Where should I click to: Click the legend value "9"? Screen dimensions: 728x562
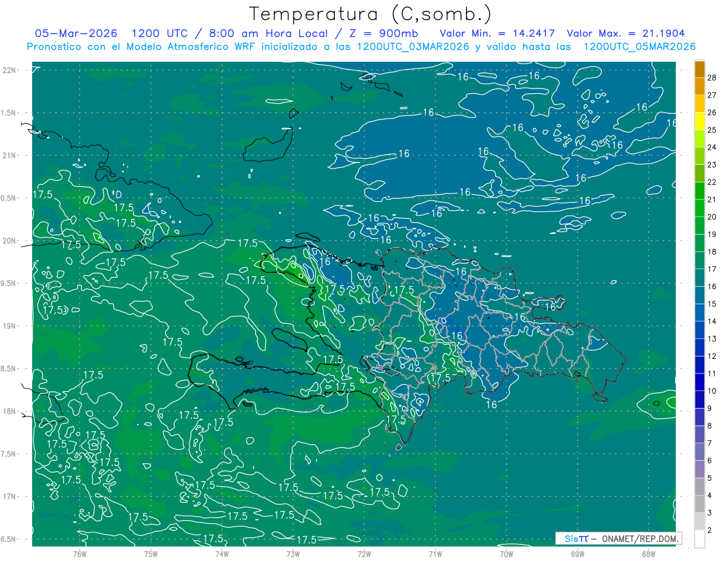coord(710,408)
